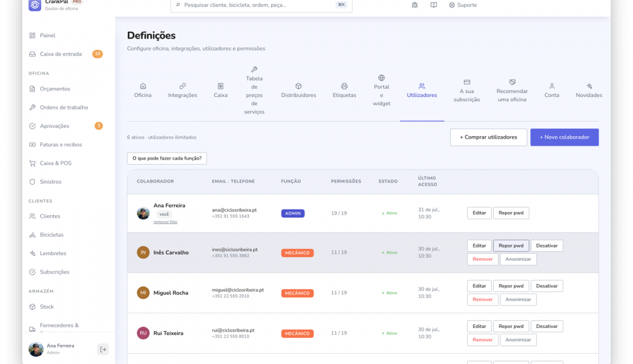The width and height of the screenshot is (633, 364).
Task: Open the A sua subscrição tab
Action: click(x=467, y=91)
